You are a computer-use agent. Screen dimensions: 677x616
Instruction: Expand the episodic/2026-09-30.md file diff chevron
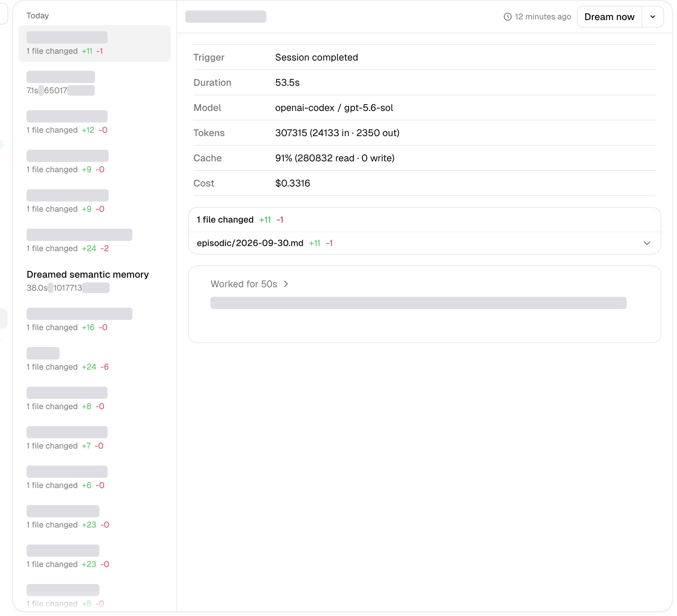[x=647, y=243]
